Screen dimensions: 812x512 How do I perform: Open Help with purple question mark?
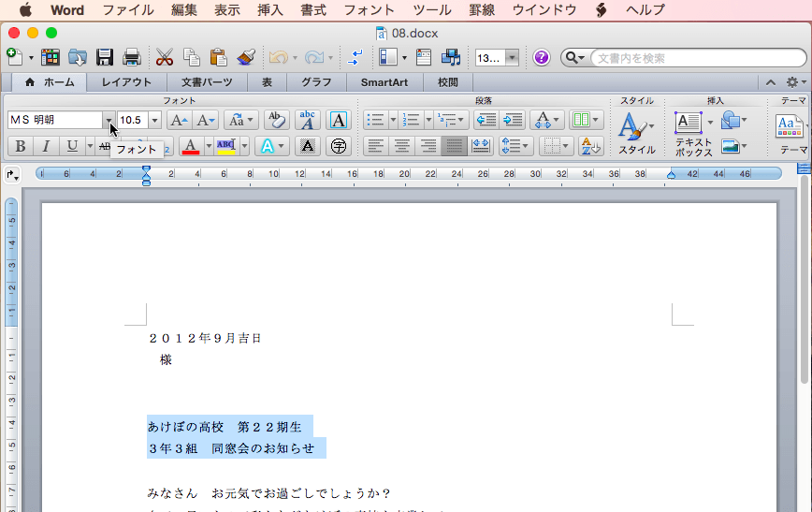tap(541, 57)
